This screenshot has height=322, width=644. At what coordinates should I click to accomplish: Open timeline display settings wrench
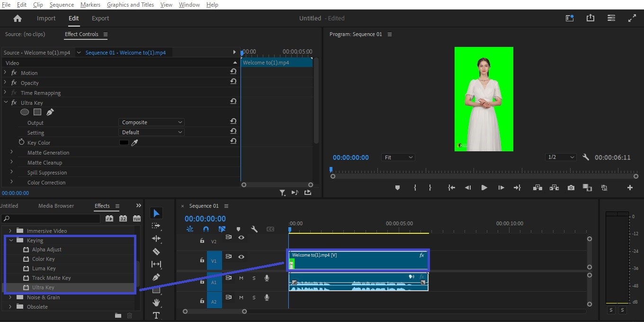coord(254,229)
